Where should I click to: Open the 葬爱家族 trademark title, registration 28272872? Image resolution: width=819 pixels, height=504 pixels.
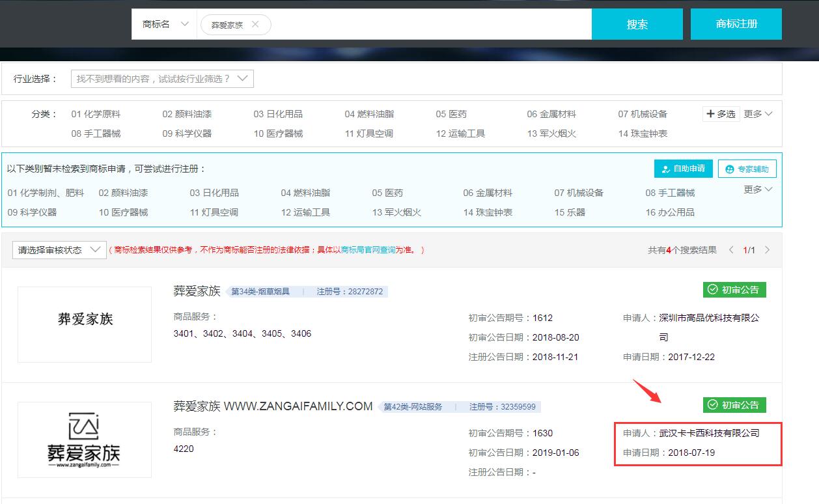click(x=197, y=291)
